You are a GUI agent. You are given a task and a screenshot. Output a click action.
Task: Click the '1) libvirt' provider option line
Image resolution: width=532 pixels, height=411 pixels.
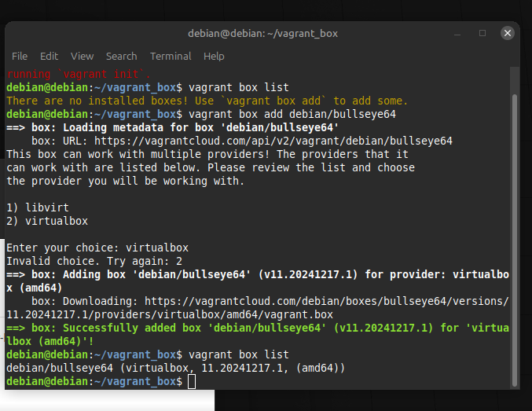click(x=37, y=207)
